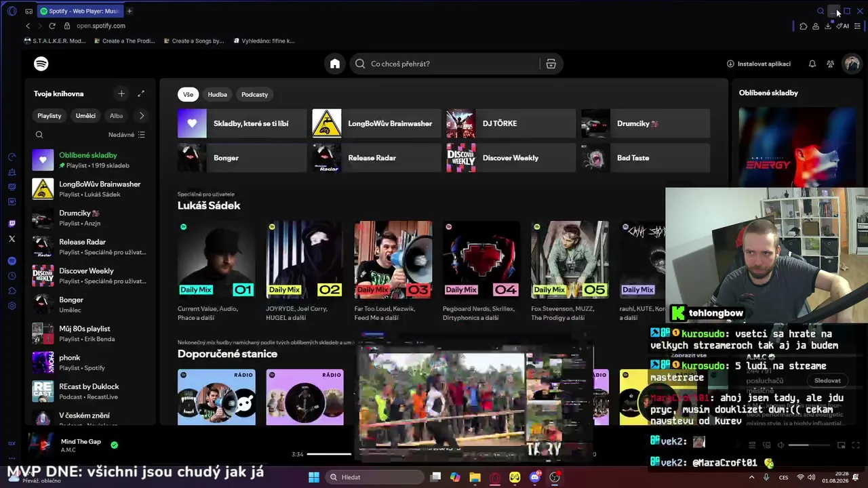This screenshot has height=488, width=868.
Task: Open Daily Mix 04 card
Action: pos(481,271)
